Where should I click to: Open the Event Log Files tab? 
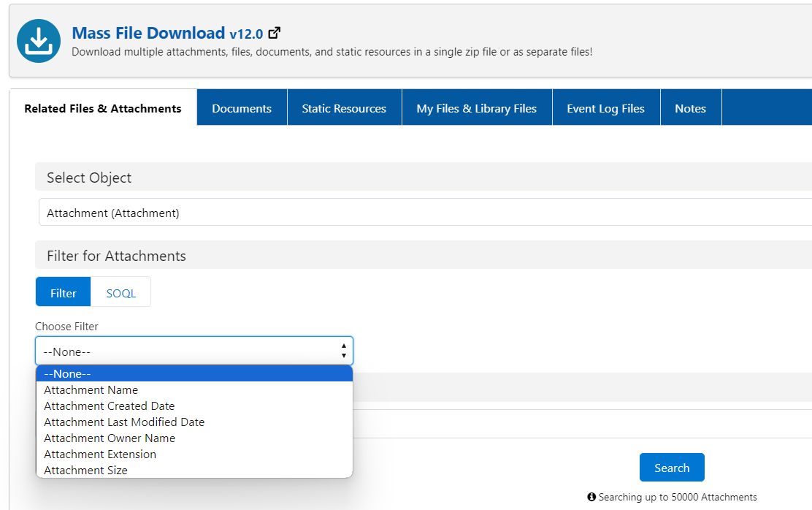pyautogui.click(x=606, y=108)
